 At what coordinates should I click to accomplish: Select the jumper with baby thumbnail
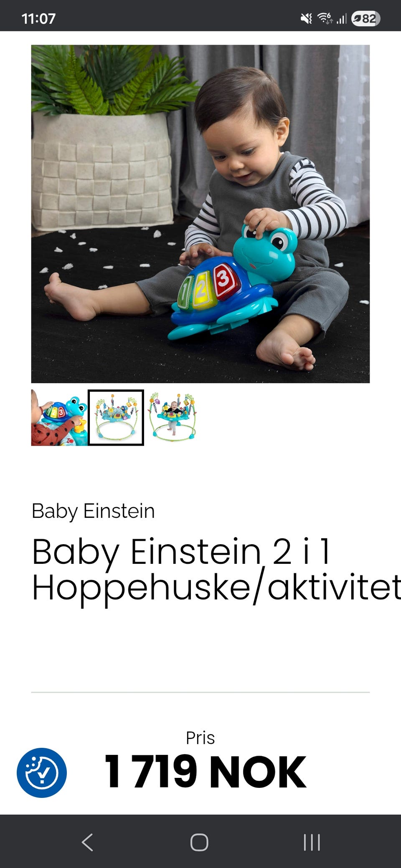click(x=172, y=418)
